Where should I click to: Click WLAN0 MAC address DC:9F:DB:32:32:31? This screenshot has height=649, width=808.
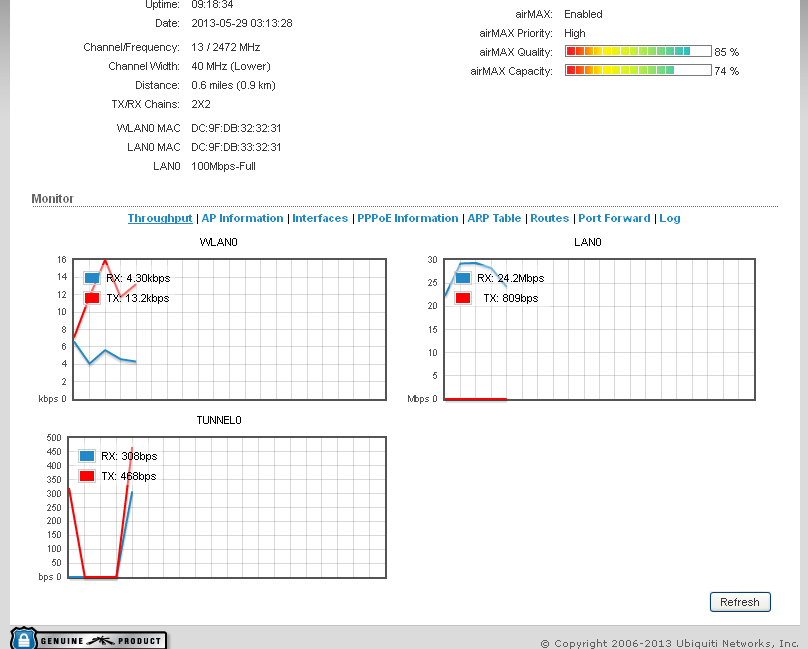pyautogui.click(x=236, y=128)
